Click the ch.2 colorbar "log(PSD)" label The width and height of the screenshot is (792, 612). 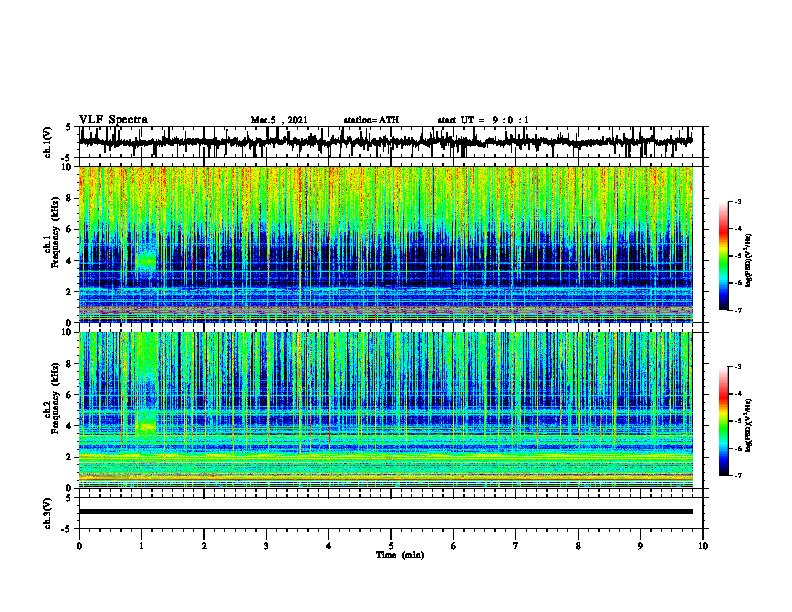(x=749, y=426)
